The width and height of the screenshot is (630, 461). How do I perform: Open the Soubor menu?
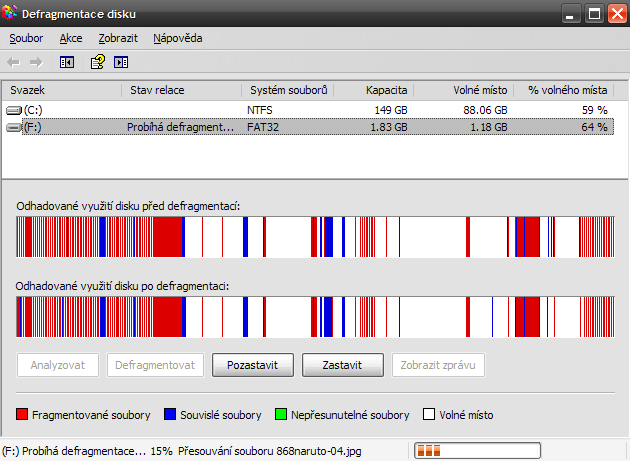(27, 38)
